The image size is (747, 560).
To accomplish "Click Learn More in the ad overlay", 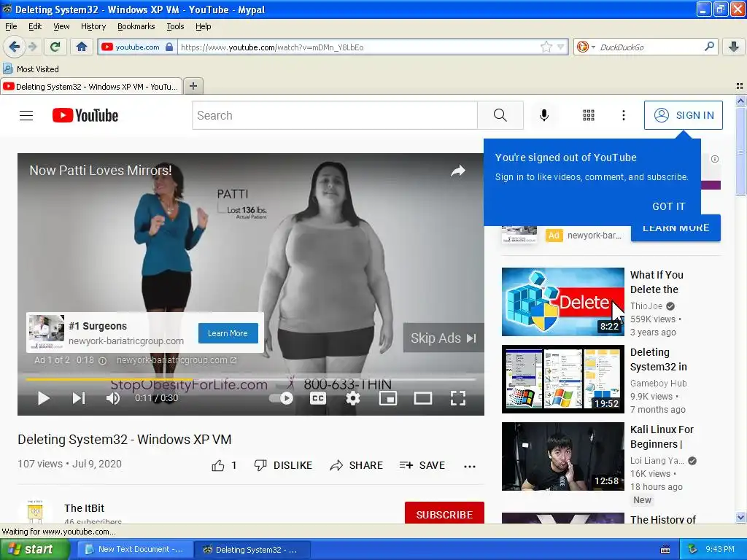I will point(228,333).
